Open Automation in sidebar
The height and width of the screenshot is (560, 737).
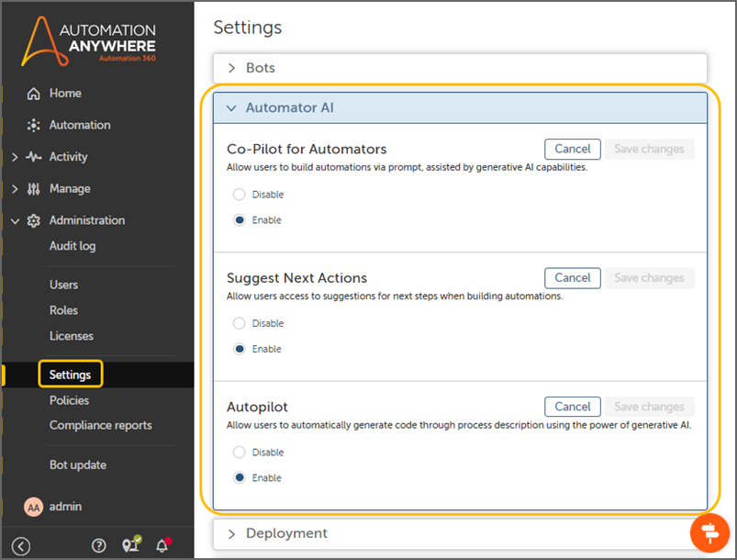pos(80,125)
